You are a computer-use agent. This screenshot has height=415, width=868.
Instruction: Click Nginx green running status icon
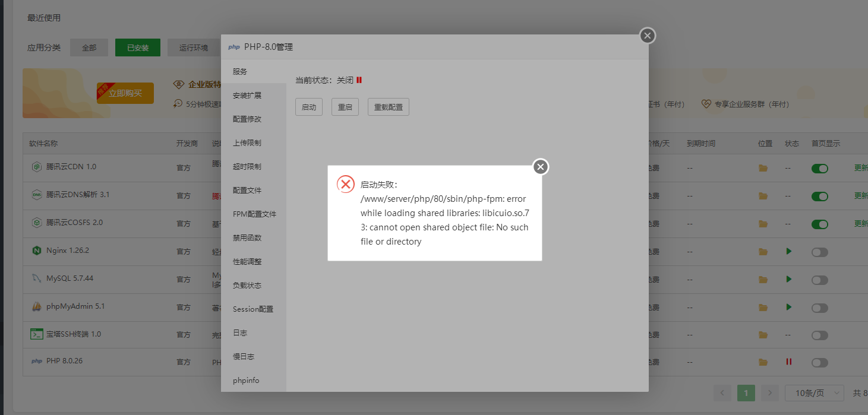click(789, 251)
